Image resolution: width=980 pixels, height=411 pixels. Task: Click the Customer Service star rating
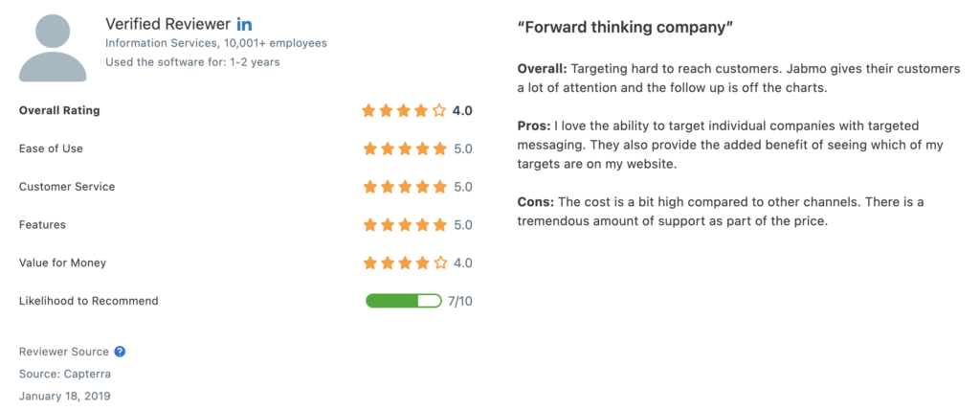pos(405,187)
